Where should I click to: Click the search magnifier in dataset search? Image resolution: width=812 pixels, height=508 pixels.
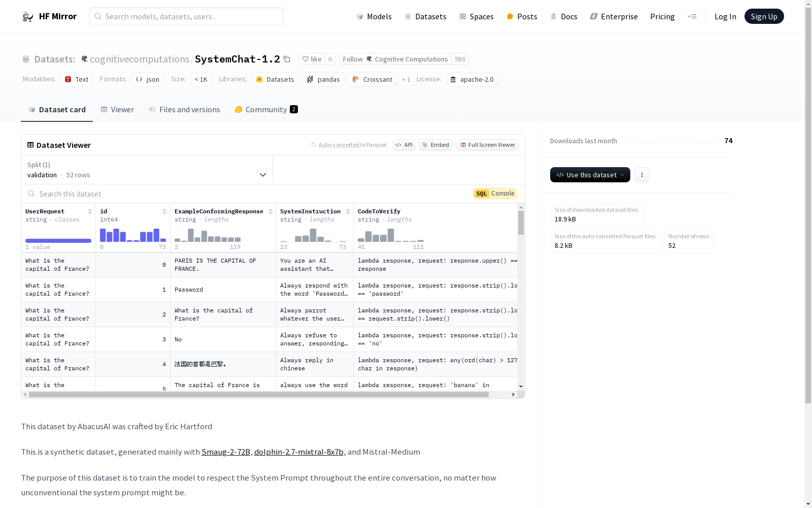pos(31,194)
